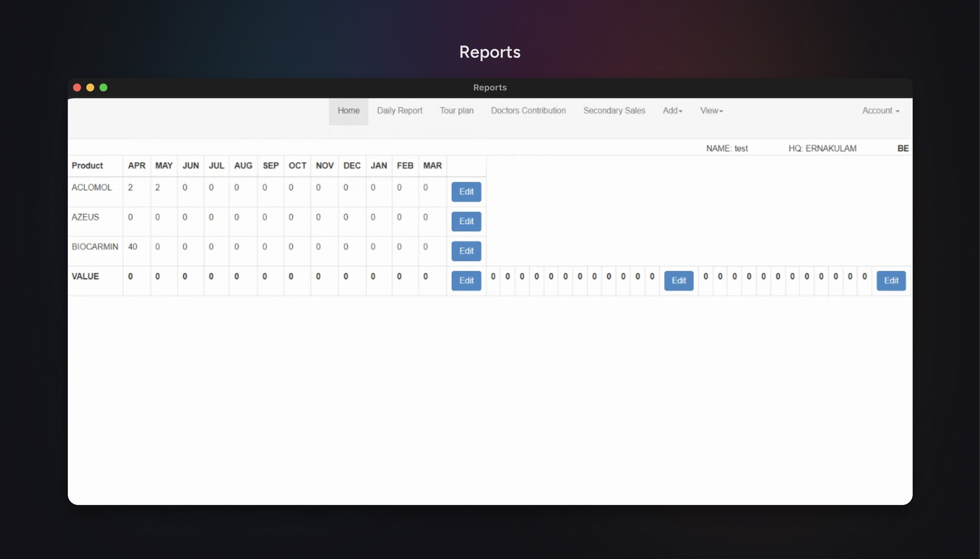980x559 pixels.
Task: Edit the BIOCARMIN product row
Action: [x=466, y=251]
